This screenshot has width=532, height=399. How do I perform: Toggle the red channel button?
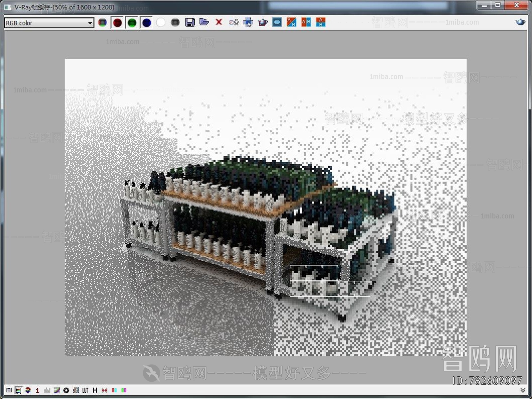[117, 23]
